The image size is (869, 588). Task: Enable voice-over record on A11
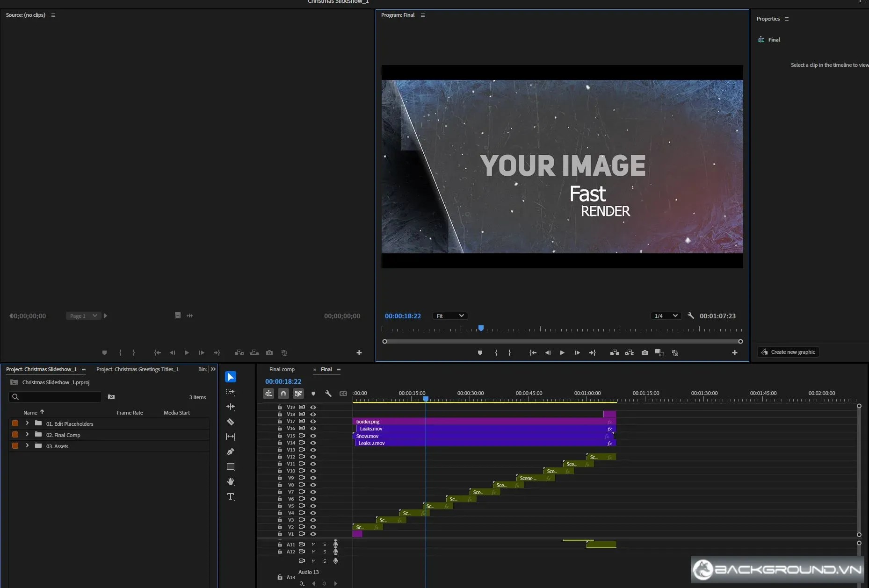tap(335, 544)
